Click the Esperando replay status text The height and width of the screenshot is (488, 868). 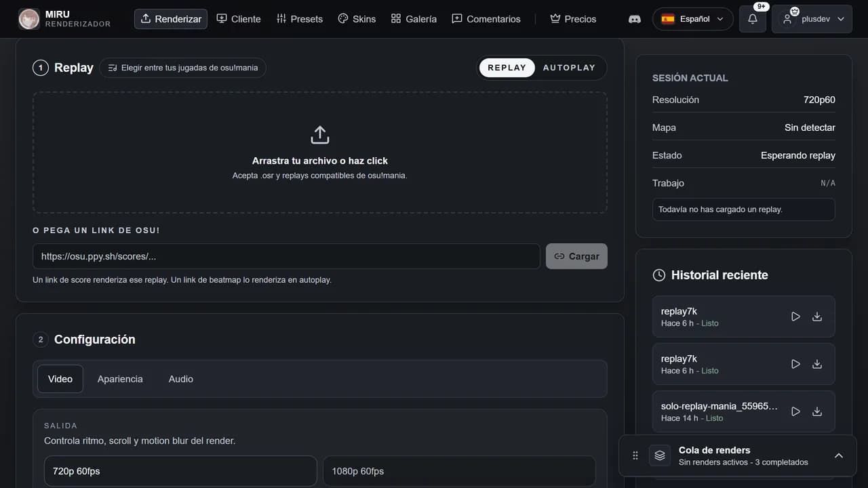point(798,155)
